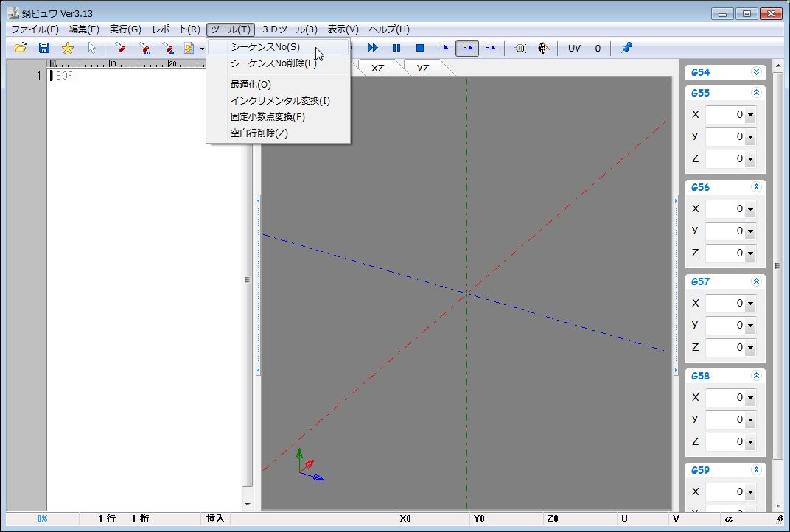Click the blue pushpin icon

point(626,48)
